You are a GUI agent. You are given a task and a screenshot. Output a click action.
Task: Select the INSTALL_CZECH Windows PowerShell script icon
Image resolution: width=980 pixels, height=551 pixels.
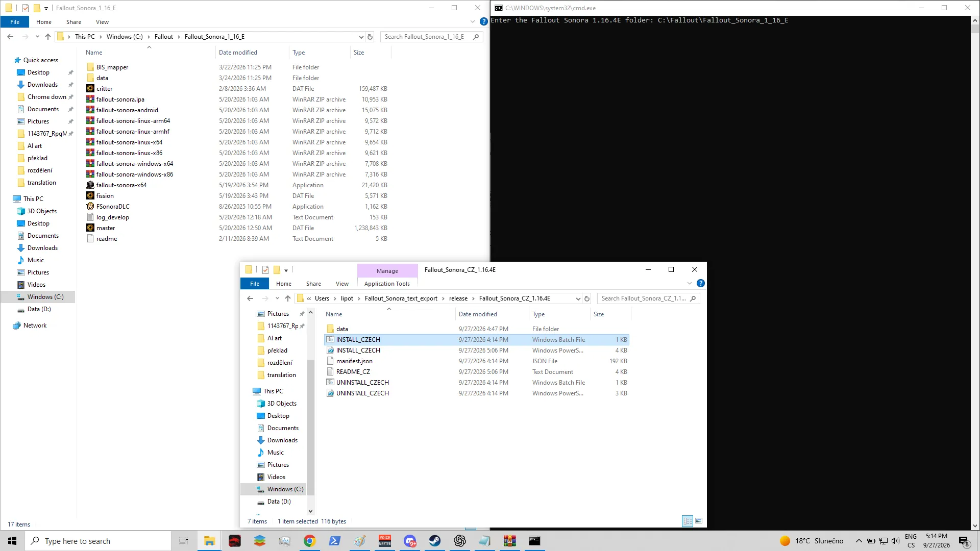(x=330, y=350)
